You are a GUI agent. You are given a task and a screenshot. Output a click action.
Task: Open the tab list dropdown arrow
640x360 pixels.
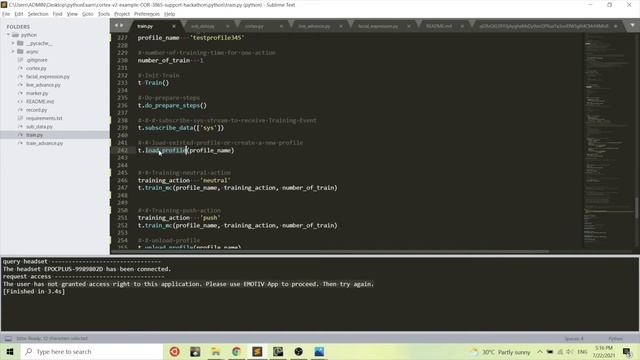coord(632,25)
